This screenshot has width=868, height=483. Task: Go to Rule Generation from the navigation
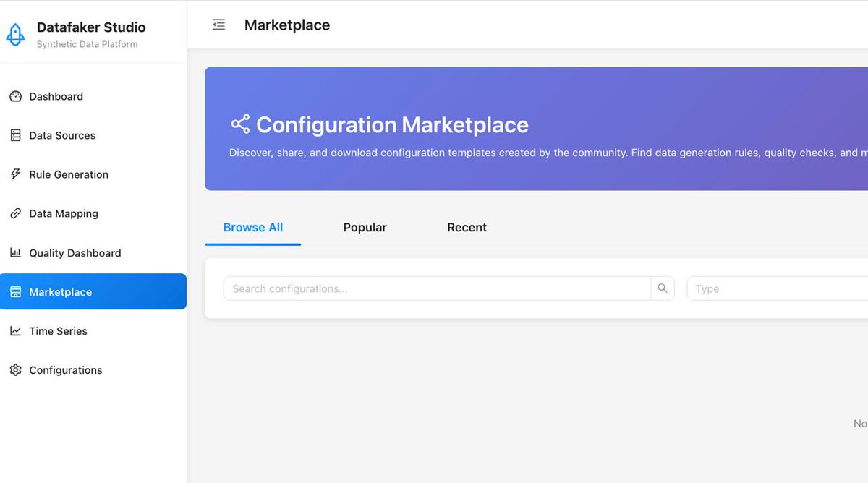point(69,174)
